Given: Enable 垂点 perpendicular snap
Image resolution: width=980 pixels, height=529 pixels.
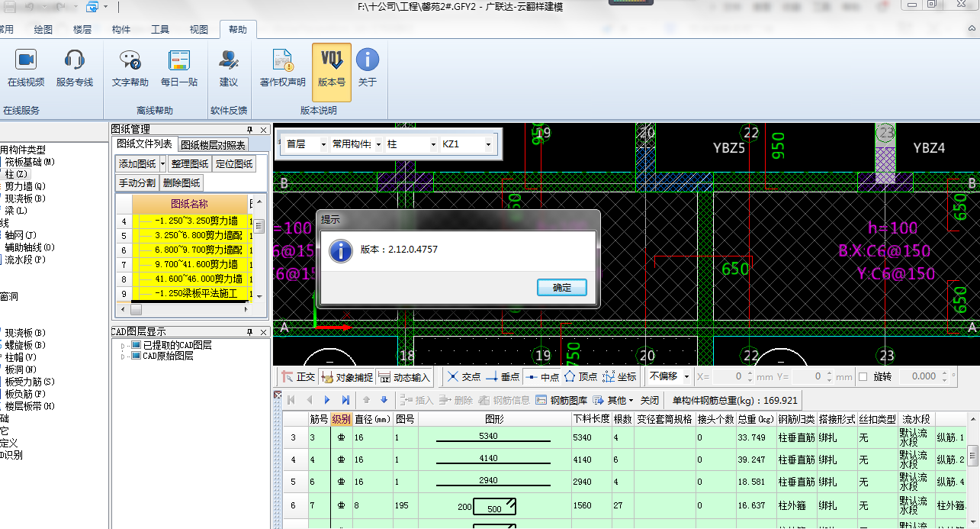Looking at the screenshot, I should (x=503, y=376).
